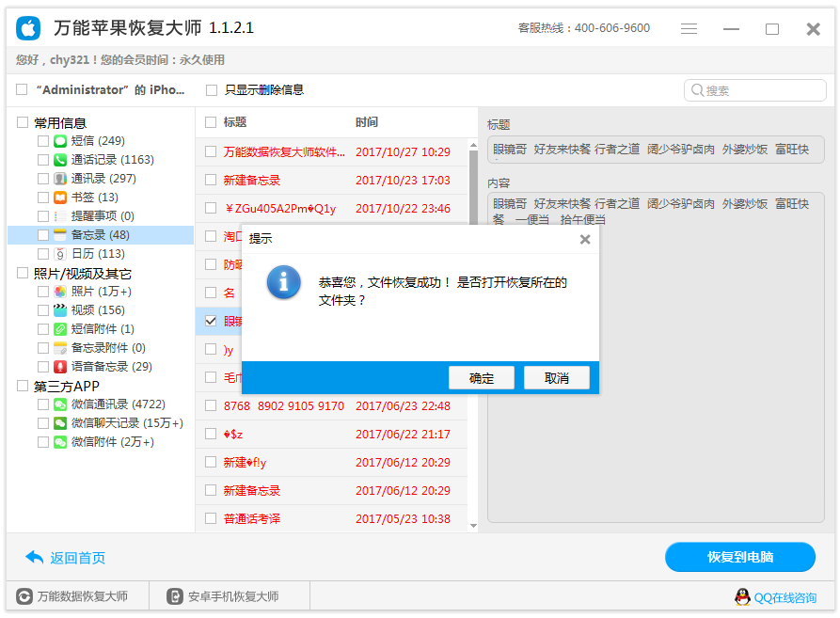
Task: Open 安卓手机恢复大师 footer link
Action: click(x=233, y=596)
